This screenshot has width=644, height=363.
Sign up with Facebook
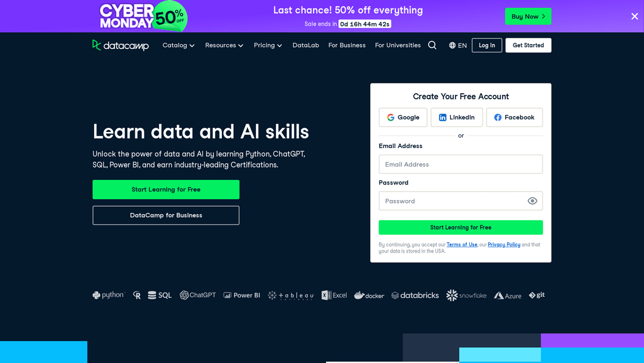point(514,118)
